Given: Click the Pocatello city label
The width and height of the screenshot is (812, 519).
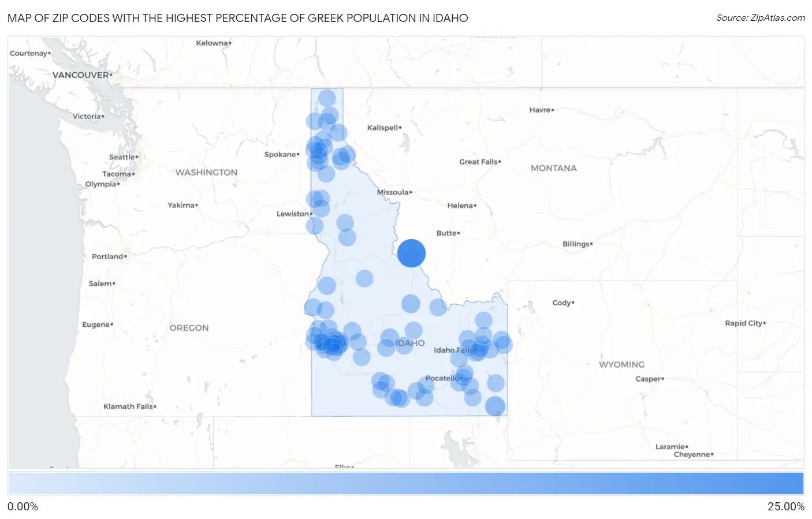Looking at the screenshot, I should (442, 378).
